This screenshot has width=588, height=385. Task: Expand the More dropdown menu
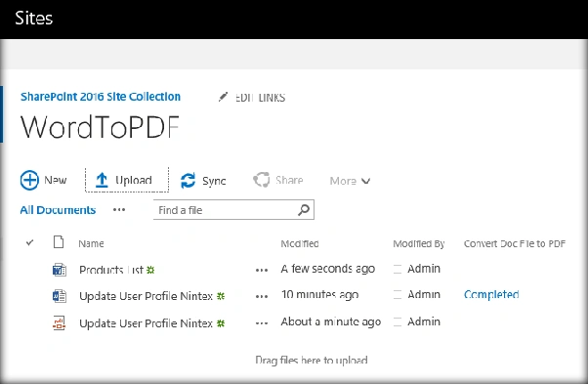coord(350,181)
